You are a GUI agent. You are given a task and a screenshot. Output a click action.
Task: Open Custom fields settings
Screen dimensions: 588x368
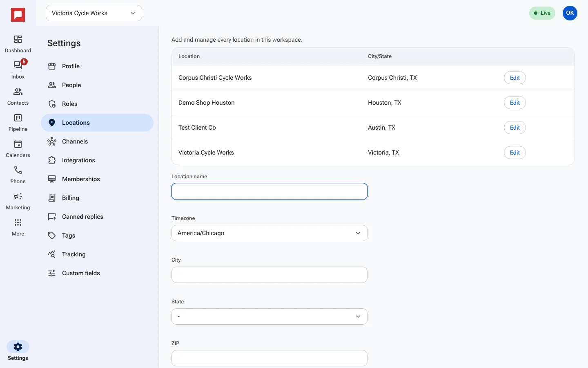pos(97,273)
